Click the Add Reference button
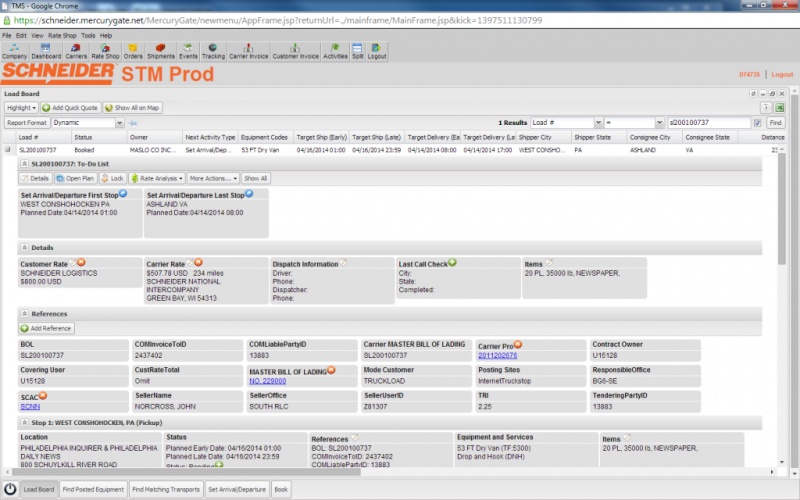Viewport: 800px width, 500px height. pyautogui.click(x=47, y=328)
